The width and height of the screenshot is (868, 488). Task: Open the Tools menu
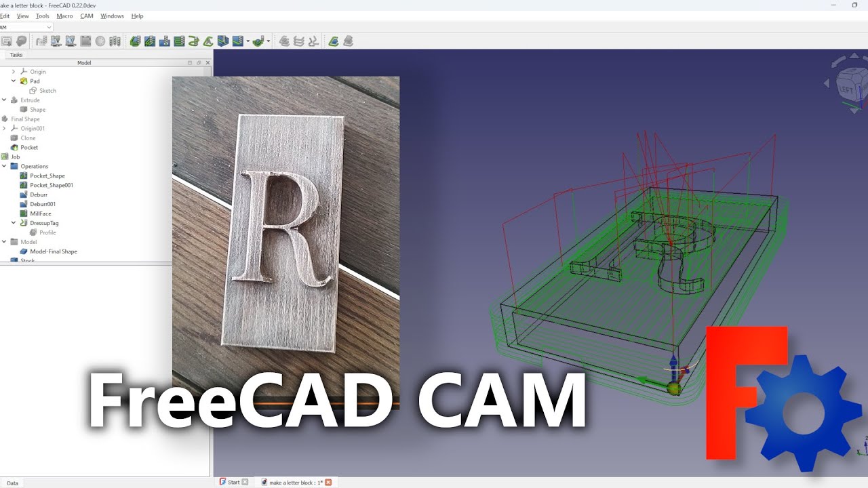(42, 16)
